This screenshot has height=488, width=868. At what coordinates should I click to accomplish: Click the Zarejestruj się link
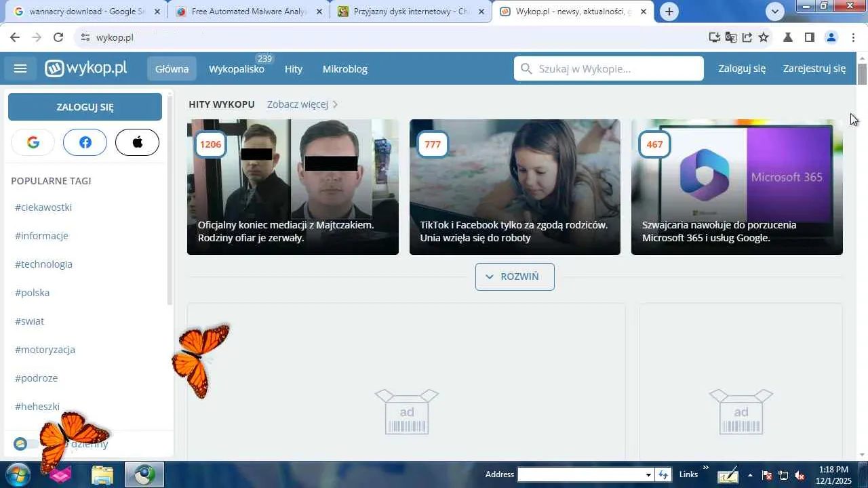tap(814, 68)
